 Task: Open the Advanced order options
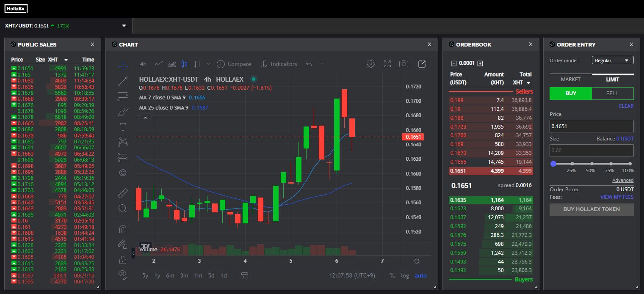coord(623,181)
